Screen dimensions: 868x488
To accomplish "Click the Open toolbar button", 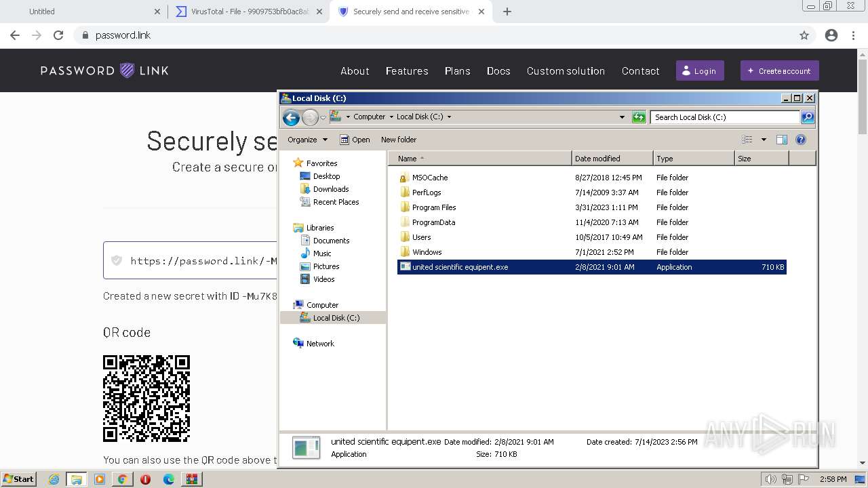I will click(x=355, y=140).
